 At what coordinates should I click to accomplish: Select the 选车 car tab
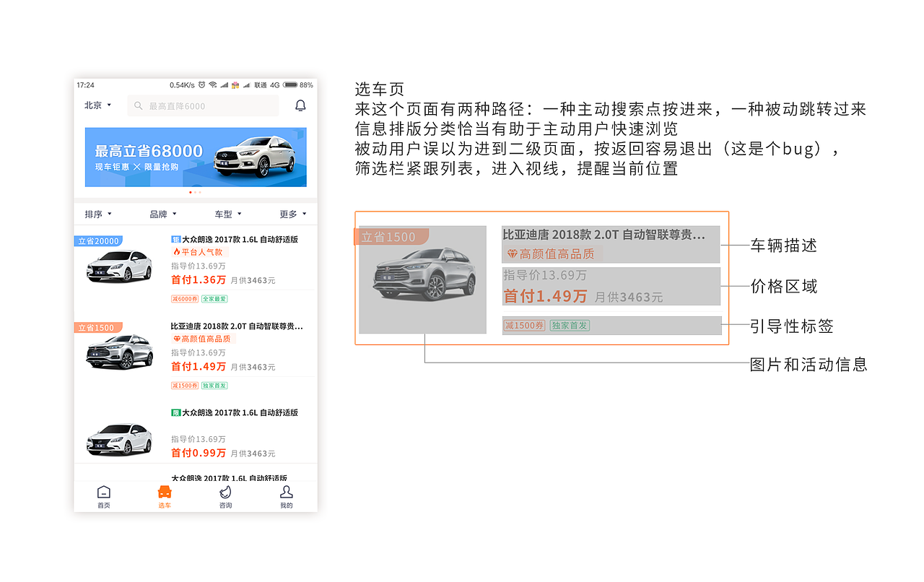pyautogui.click(x=165, y=497)
